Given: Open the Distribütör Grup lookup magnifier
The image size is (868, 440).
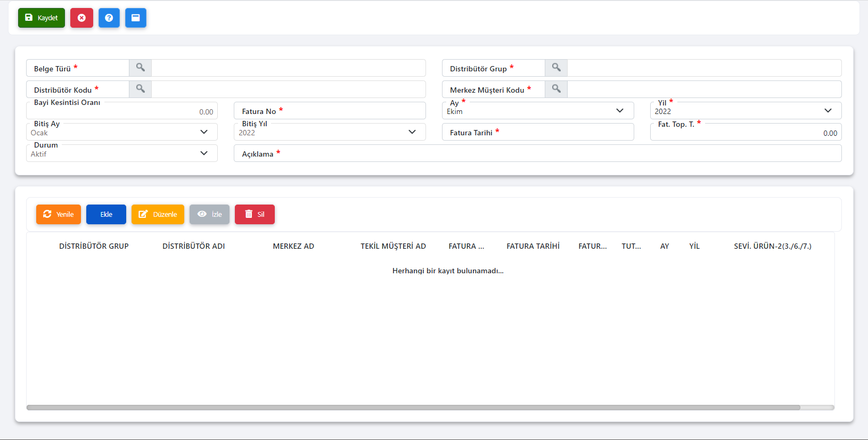Looking at the screenshot, I should pyautogui.click(x=556, y=68).
